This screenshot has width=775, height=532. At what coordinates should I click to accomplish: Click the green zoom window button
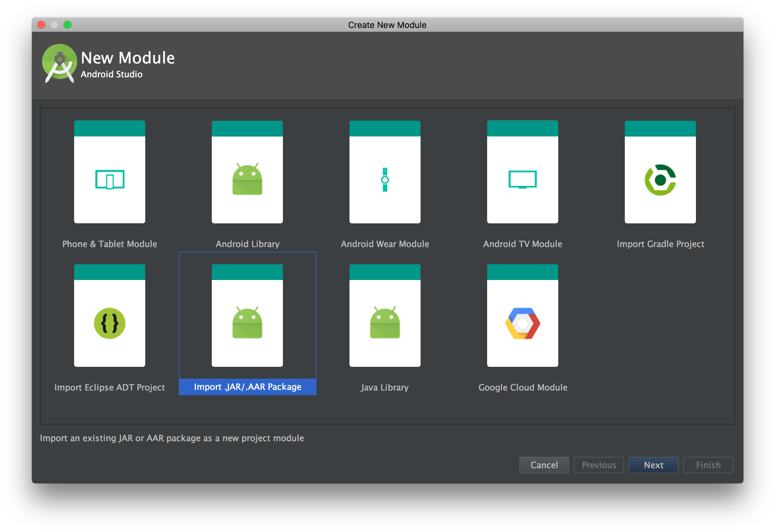(x=68, y=25)
